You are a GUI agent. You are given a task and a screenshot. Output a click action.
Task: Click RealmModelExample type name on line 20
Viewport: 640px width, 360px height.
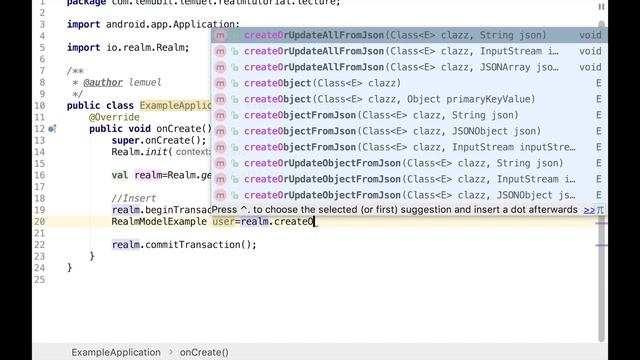(x=159, y=222)
